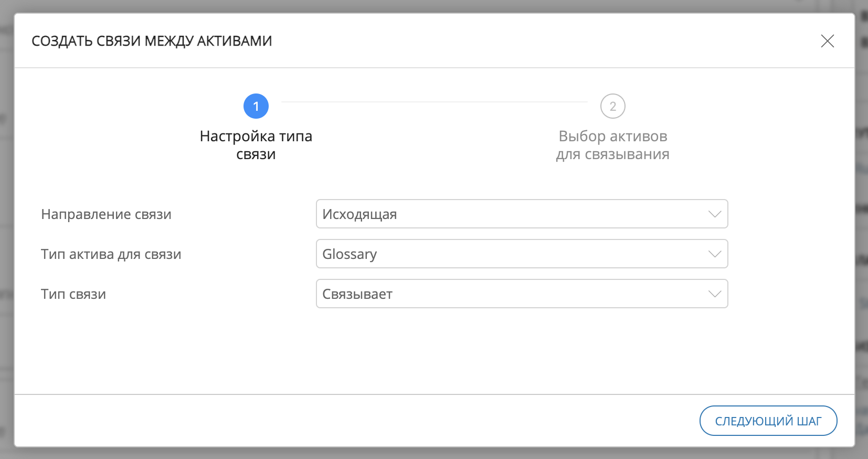The width and height of the screenshot is (868, 459).
Task: Open the Направление связи dropdown showing Исходящая
Action: pos(521,214)
